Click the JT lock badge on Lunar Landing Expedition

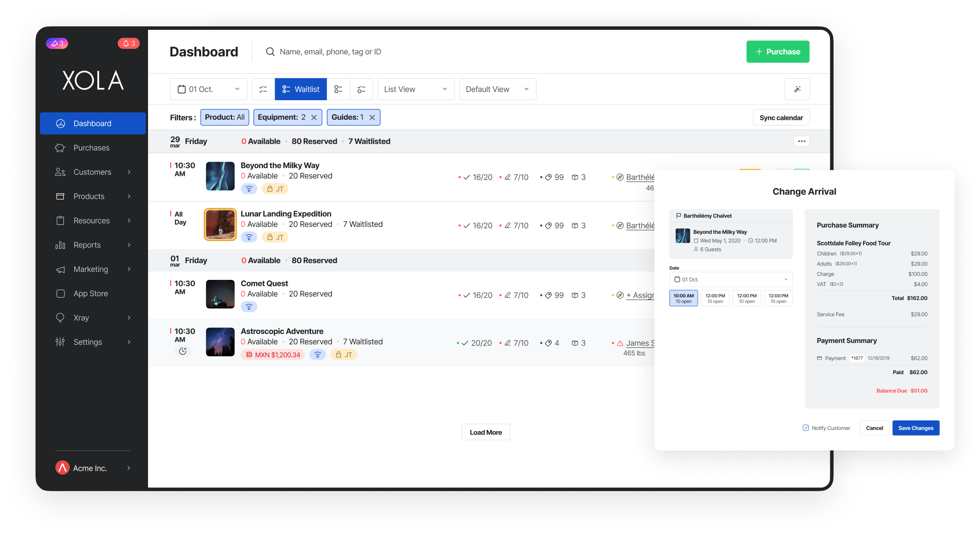coord(275,237)
